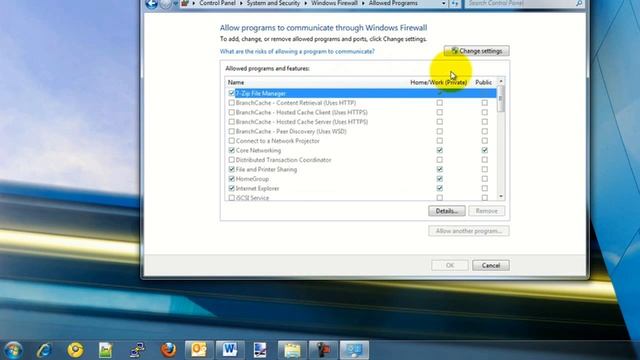This screenshot has height=360, width=640.
Task: Click the Change settings button
Action: 476,51
